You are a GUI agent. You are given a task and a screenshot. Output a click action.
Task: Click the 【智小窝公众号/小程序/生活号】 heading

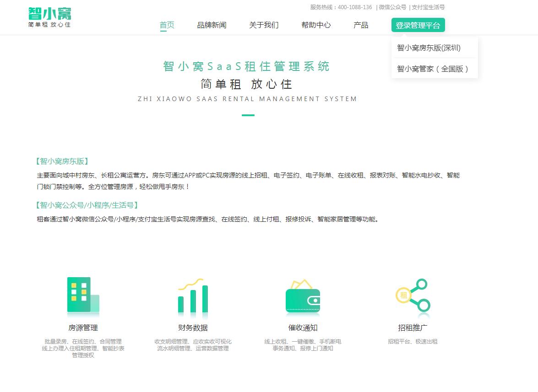coord(87,205)
